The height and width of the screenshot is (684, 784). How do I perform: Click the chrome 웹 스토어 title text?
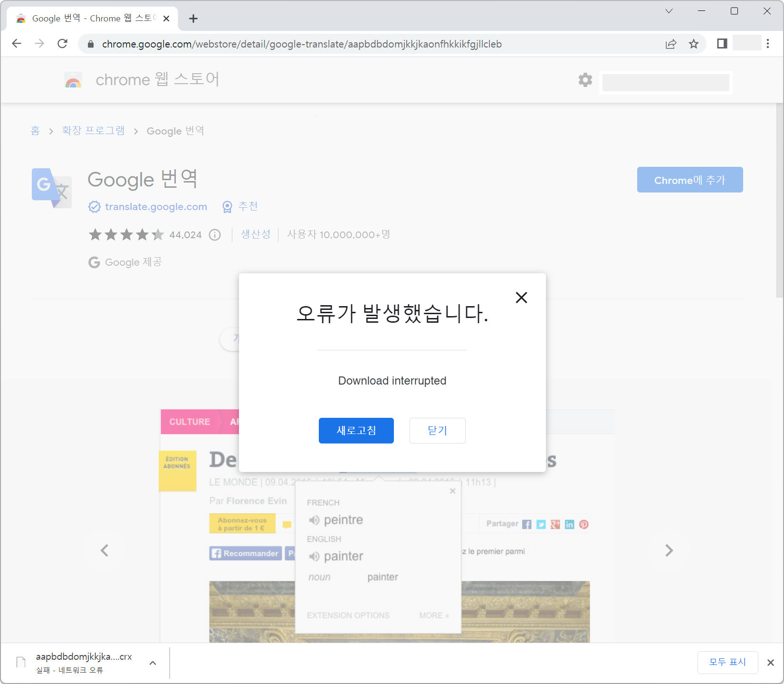pos(157,79)
